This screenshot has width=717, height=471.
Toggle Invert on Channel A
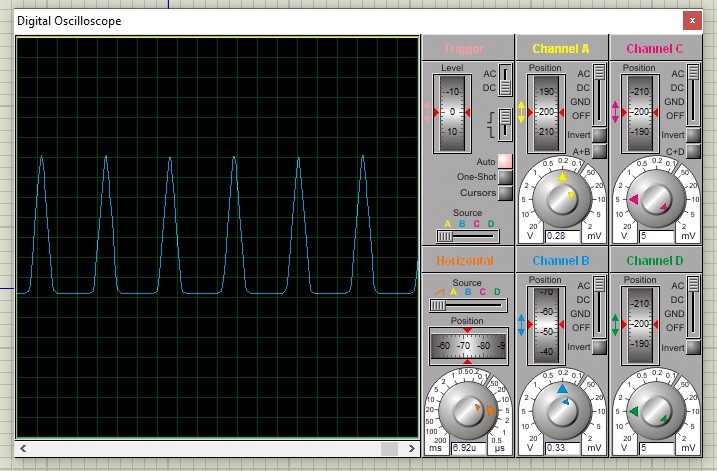pyautogui.click(x=600, y=135)
